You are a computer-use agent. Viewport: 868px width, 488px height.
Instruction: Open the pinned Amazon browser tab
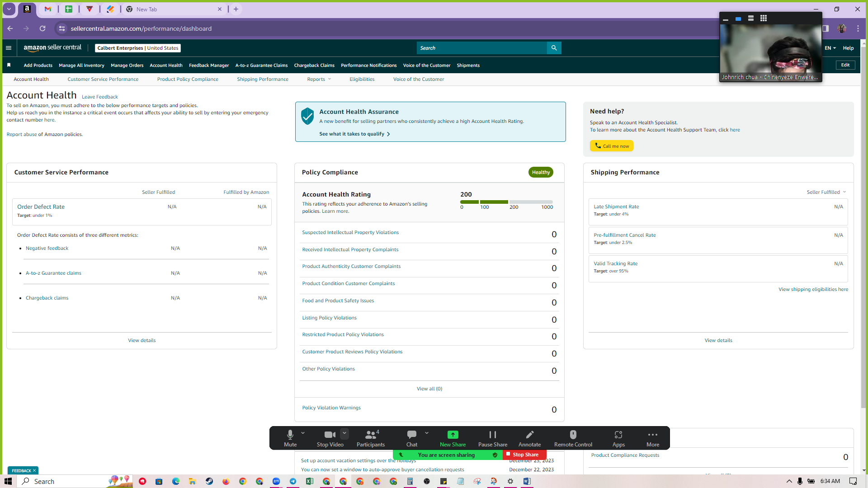[x=27, y=9]
